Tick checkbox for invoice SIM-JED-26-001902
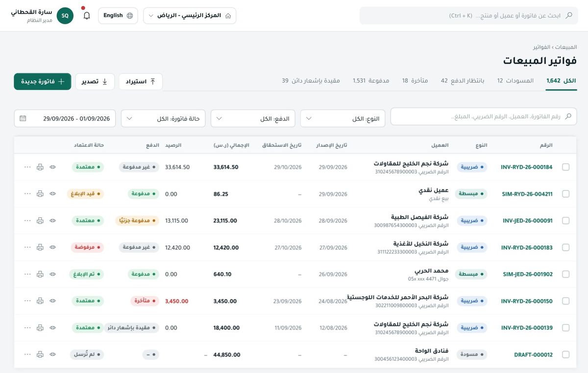The width and height of the screenshot is (588, 373). click(566, 274)
